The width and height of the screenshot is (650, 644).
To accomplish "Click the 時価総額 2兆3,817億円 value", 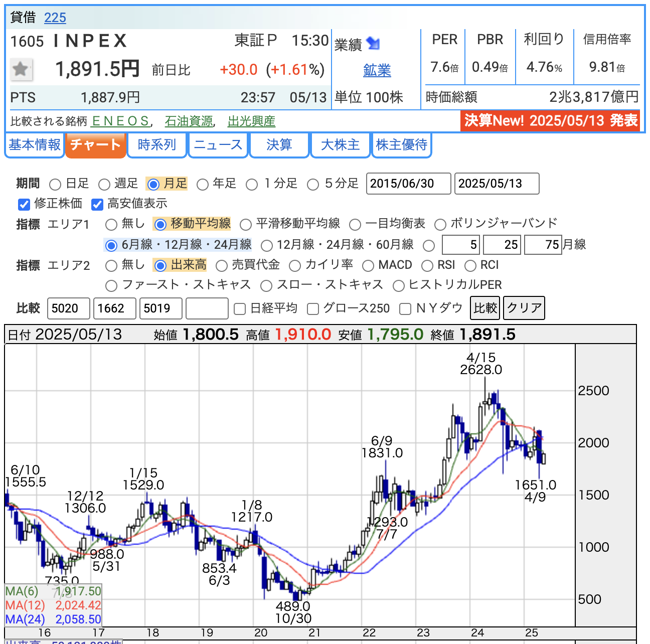I will [x=594, y=97].
